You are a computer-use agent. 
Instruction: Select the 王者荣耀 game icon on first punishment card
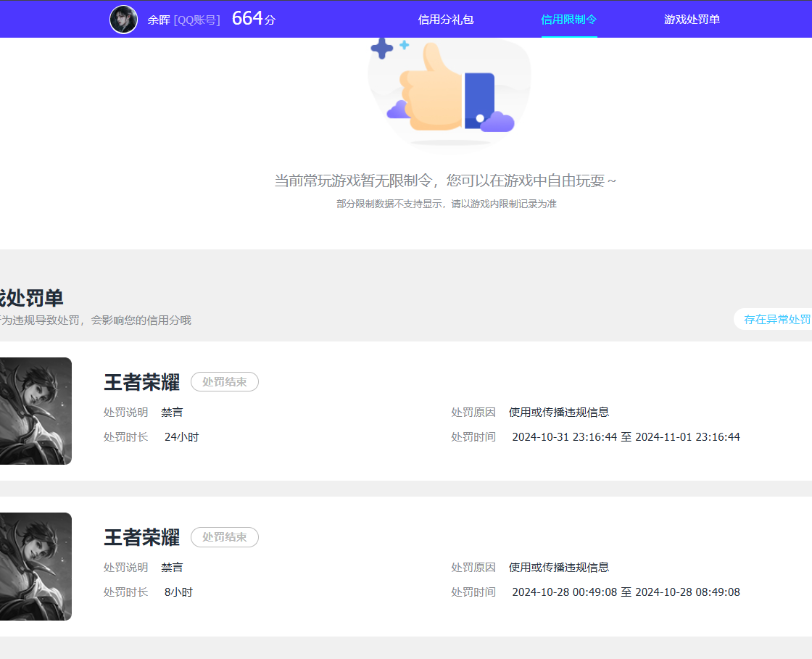pyautogui.click(x=35, y=410)
